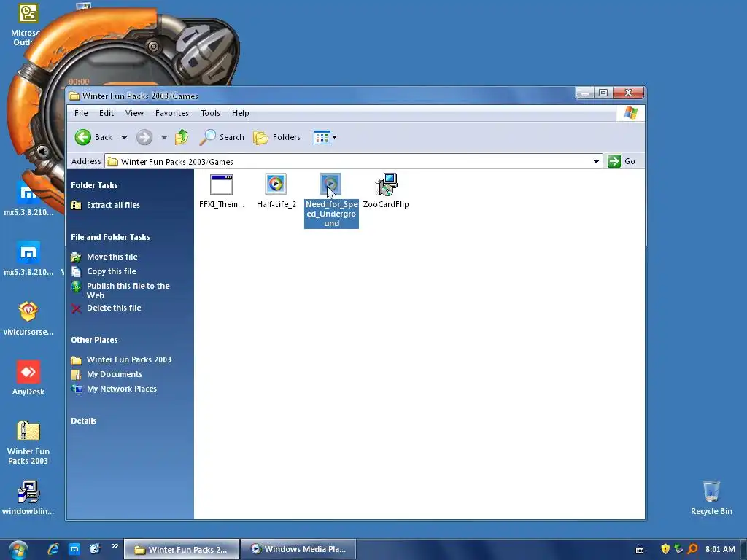Open Search in the toolbar

tap(222, 137)
